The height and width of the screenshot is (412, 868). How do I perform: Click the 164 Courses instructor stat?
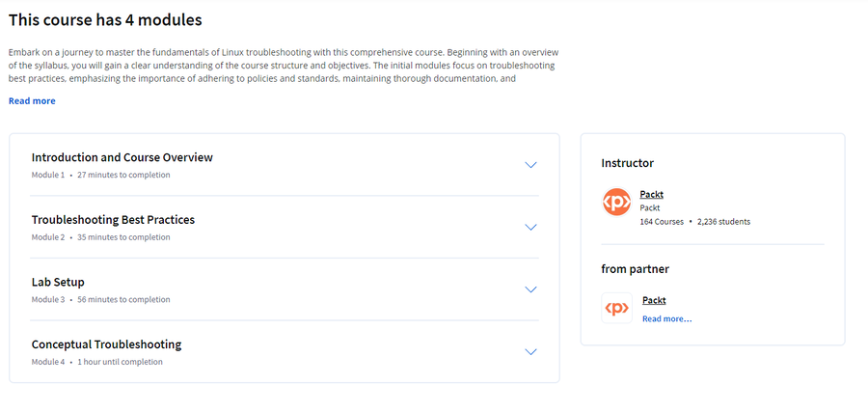pyautogui.click(x=662, y=222)
